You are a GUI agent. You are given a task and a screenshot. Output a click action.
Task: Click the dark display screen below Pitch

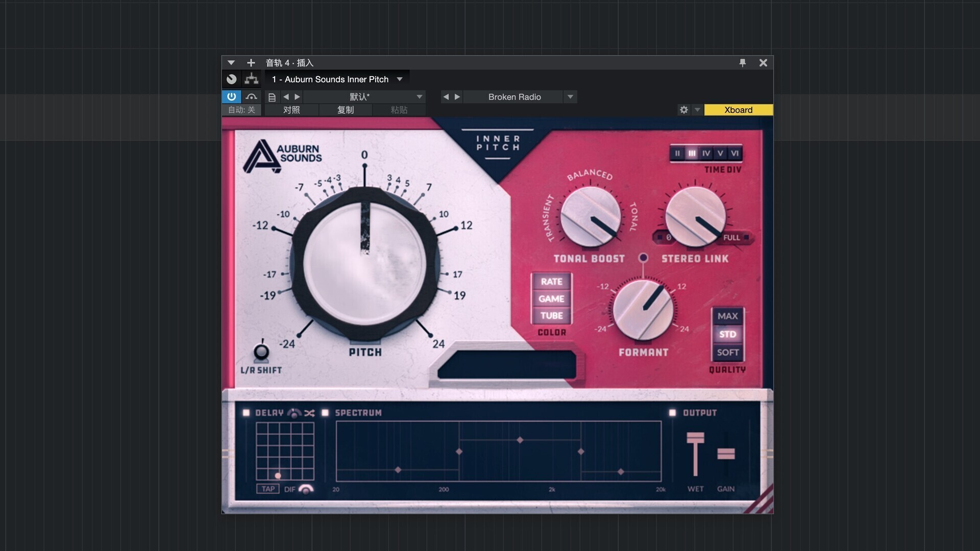pos(507,364)
